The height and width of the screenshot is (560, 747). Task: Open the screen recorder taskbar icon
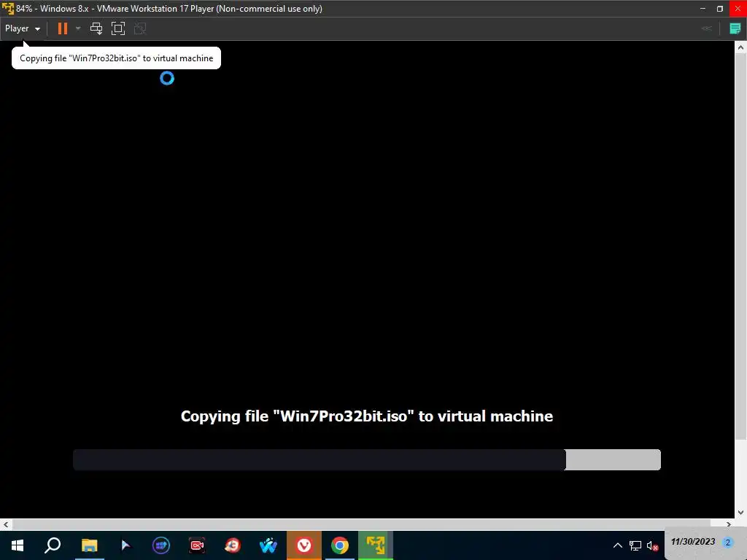[x=197, y=545]
